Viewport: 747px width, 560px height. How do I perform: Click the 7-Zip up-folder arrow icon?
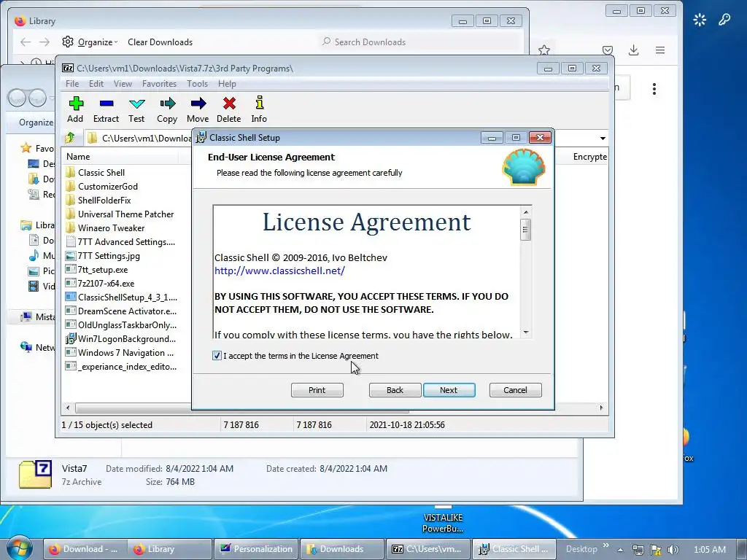70,138
